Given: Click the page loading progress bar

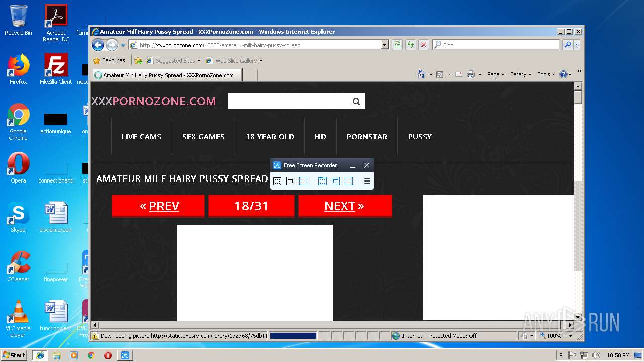Looking at the screenshot, I should 293,336.
